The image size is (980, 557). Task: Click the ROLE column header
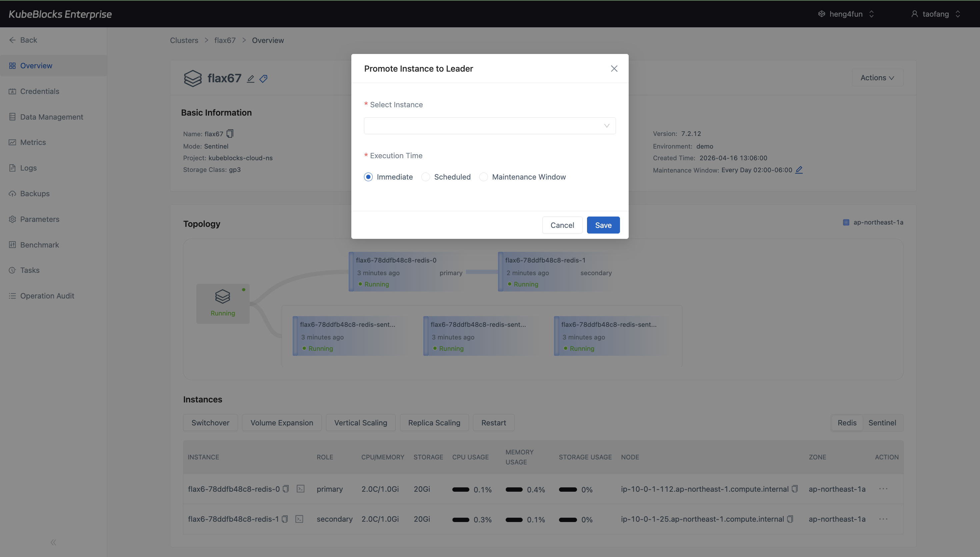point(324,457)
